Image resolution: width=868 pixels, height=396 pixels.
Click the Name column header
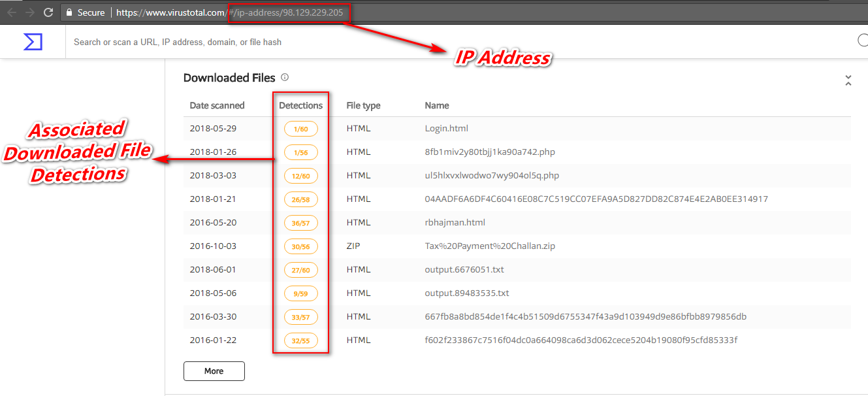tap(437, 105)
